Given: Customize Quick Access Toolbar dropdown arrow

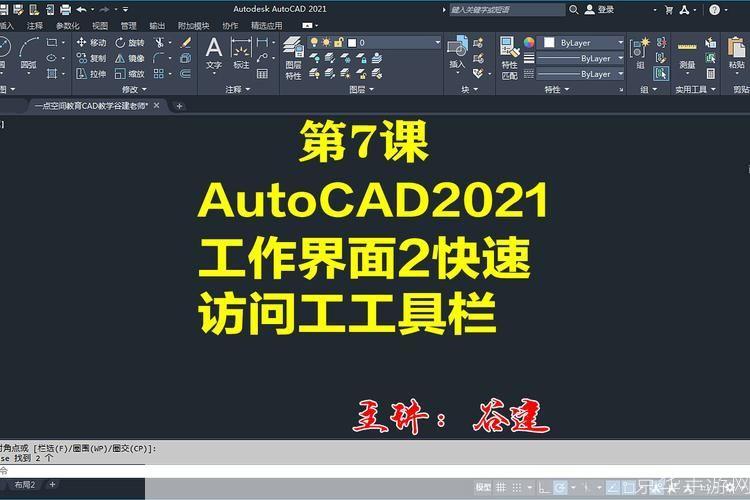Looking at the screenshot, I should point(125,9).
